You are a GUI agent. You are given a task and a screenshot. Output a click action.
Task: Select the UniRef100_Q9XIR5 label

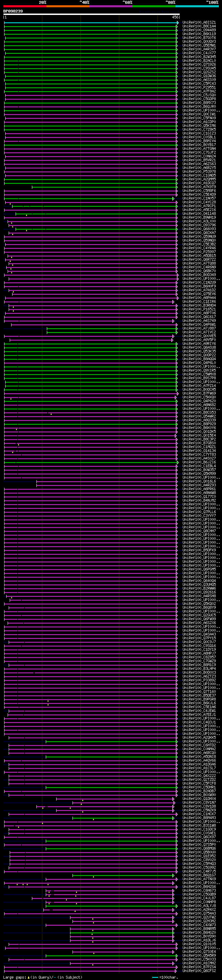[x=199, y=371]
